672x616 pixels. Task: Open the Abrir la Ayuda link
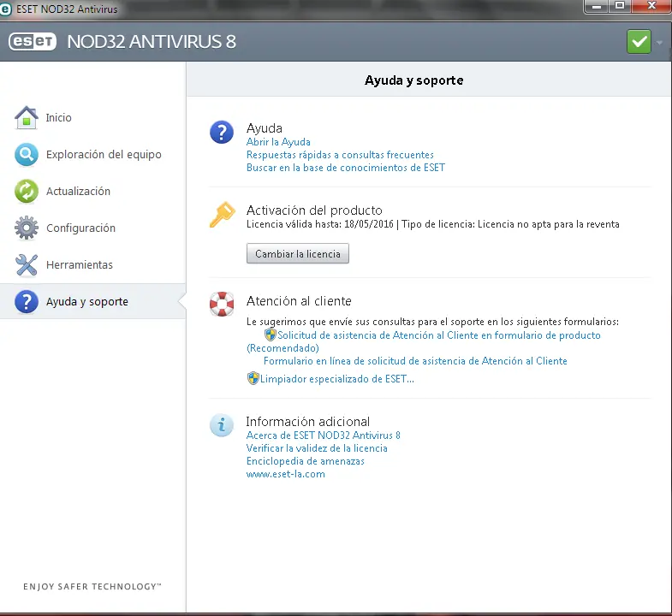(278, 142)
